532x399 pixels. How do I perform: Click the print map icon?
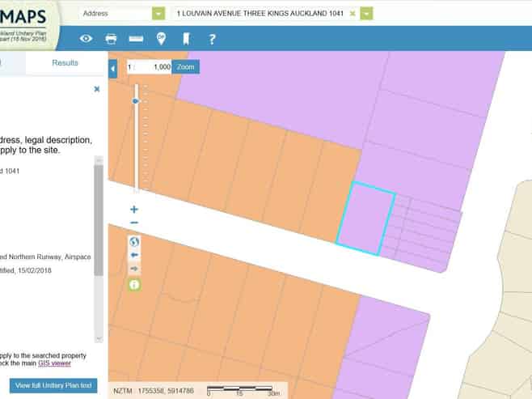point(112,39)
